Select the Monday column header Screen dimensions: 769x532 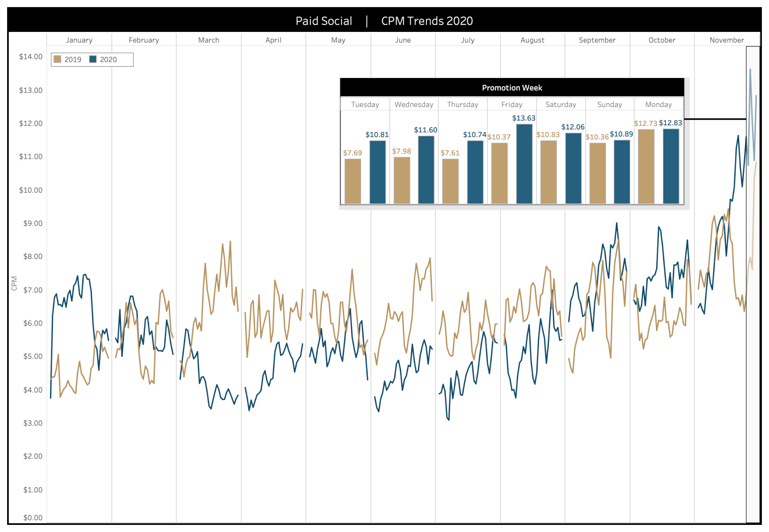pos(659,104)
